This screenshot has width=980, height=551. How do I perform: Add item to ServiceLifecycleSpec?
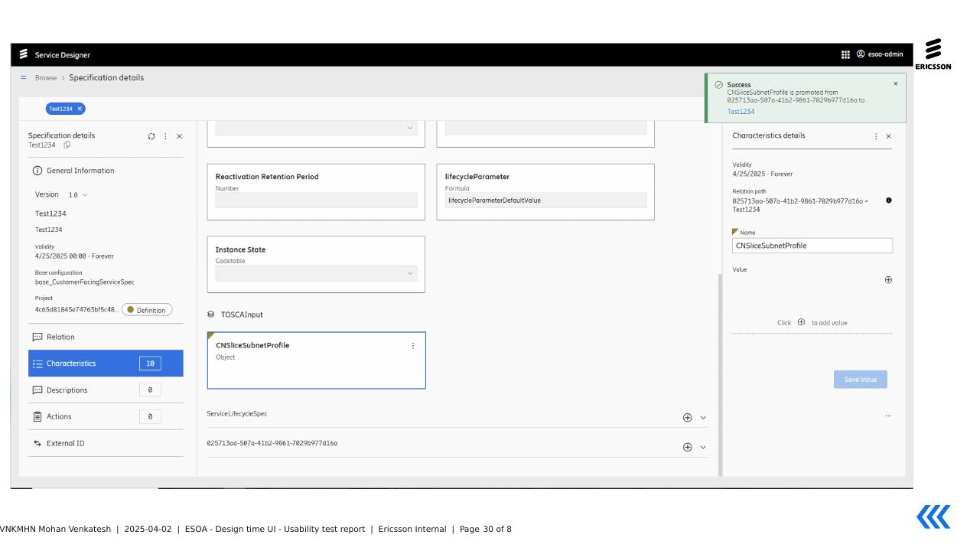tap(687, 418)
